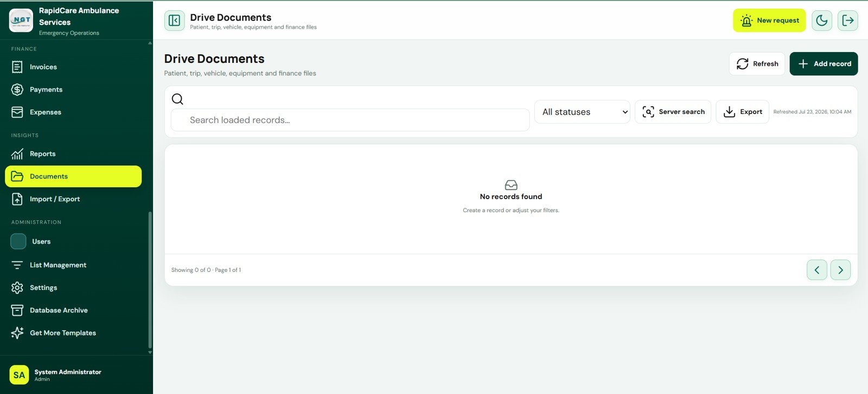Open Import / Export menu item
Image resolution: width=868 pixels, height=394 pixels.
tap(73, 199)
